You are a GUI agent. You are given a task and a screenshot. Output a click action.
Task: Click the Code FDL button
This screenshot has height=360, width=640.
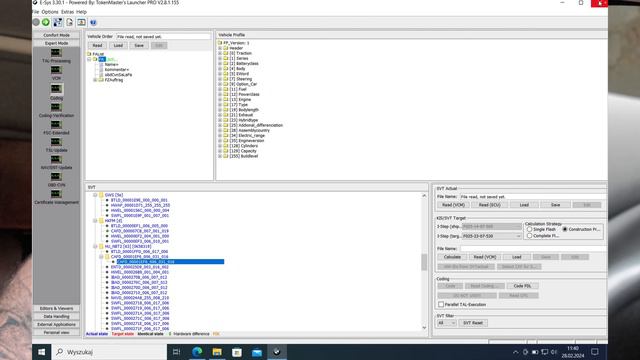(522, 286)
